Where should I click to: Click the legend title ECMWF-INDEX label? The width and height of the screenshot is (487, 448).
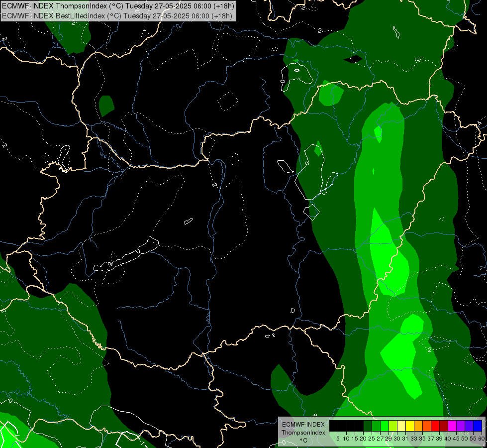tap(303, 425)
